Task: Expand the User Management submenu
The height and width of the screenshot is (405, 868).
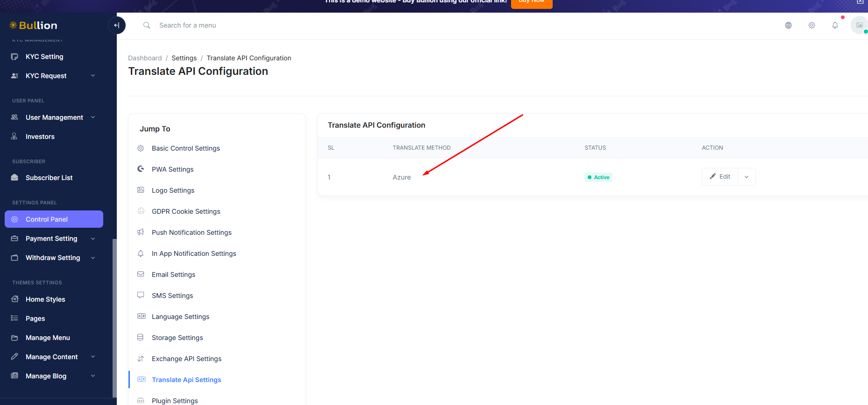Action: coord(93,117)
